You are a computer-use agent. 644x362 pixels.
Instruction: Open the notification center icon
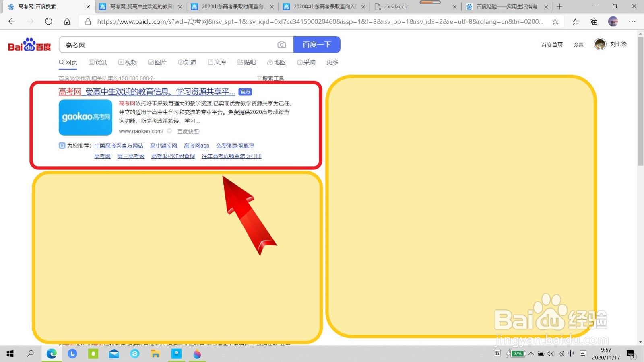[631, 354]
